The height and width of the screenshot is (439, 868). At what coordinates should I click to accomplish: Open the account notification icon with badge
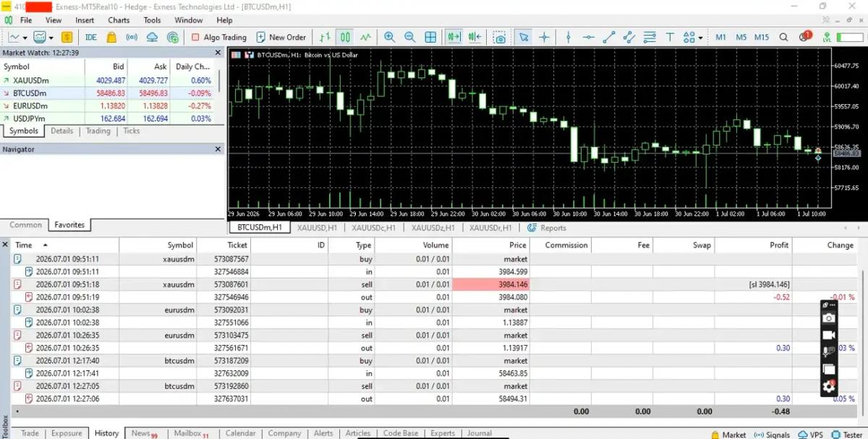[805, 36]
